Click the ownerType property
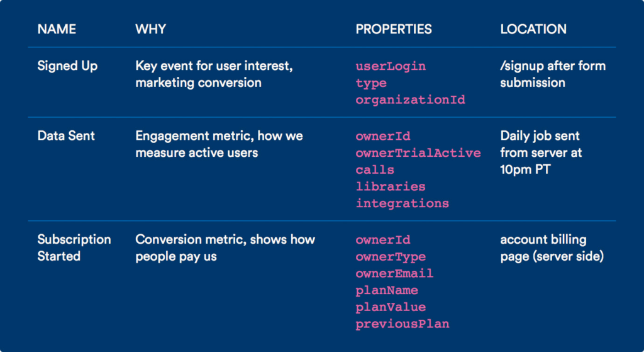Viewport: 644px width, 352px height. click(x=391, y=257)
